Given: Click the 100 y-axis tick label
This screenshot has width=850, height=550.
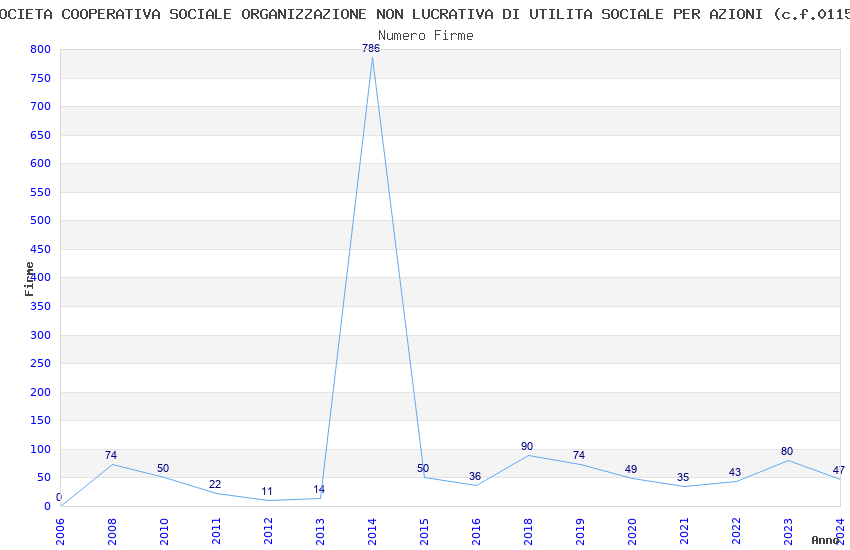Looking at the screenshot, I should 41,449.
